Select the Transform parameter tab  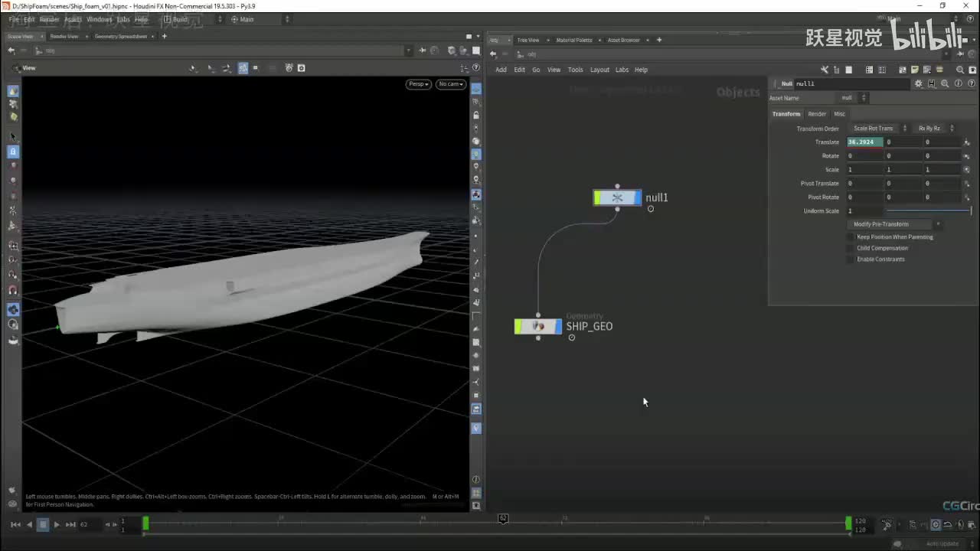coord(786,114)
